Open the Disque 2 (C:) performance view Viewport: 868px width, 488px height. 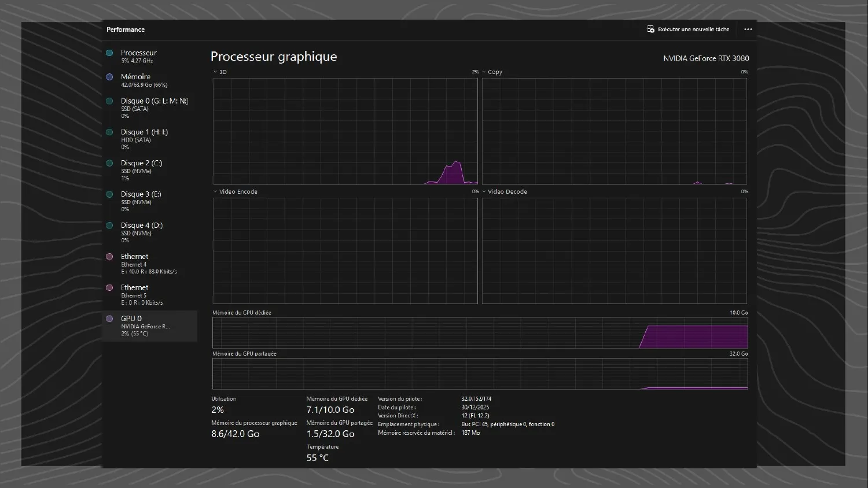pyautogui.click(x=150, y=170)
